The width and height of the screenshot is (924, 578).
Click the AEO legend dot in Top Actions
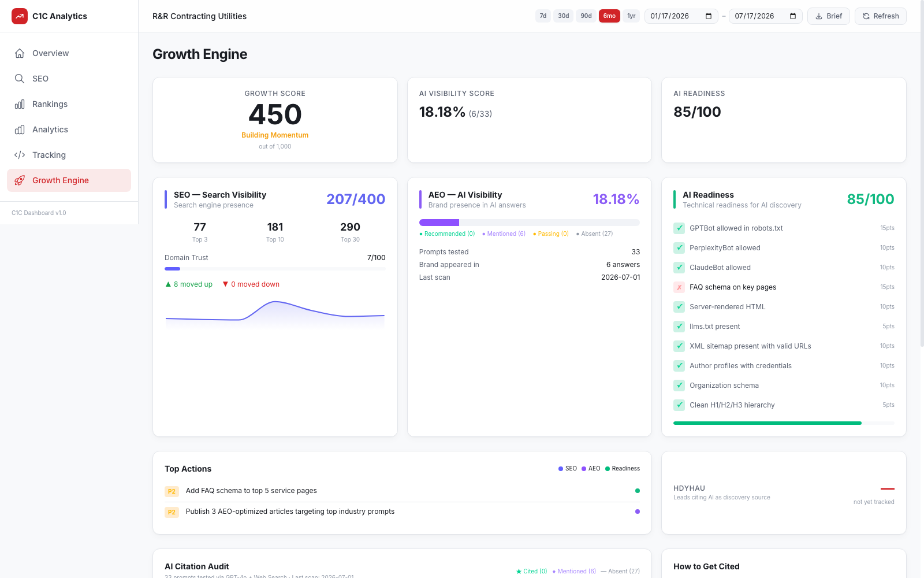[584, 469]
